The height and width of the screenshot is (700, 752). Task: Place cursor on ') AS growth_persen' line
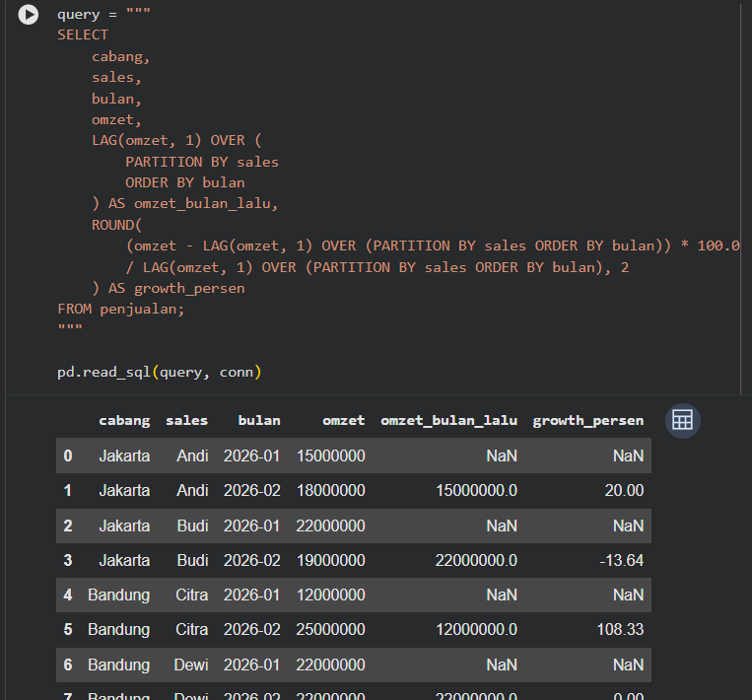(169, 288)
